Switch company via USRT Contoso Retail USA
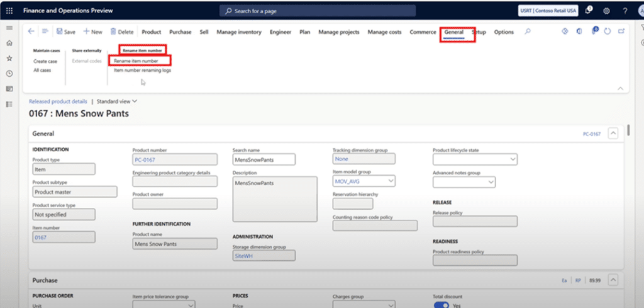This screenshot has height=308, width=644. tap(548, 11)
